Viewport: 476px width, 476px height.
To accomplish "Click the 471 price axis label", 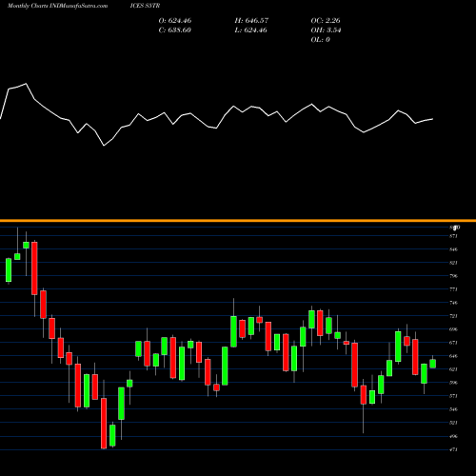I will click(x=453, y=449).
